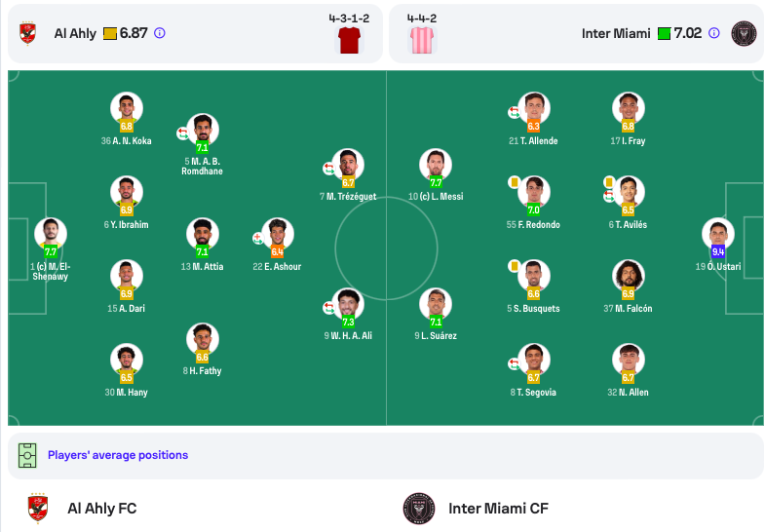Click the Al Ahly crest in header
Viewport: 765px width, 532px height.
coord(27,33)
